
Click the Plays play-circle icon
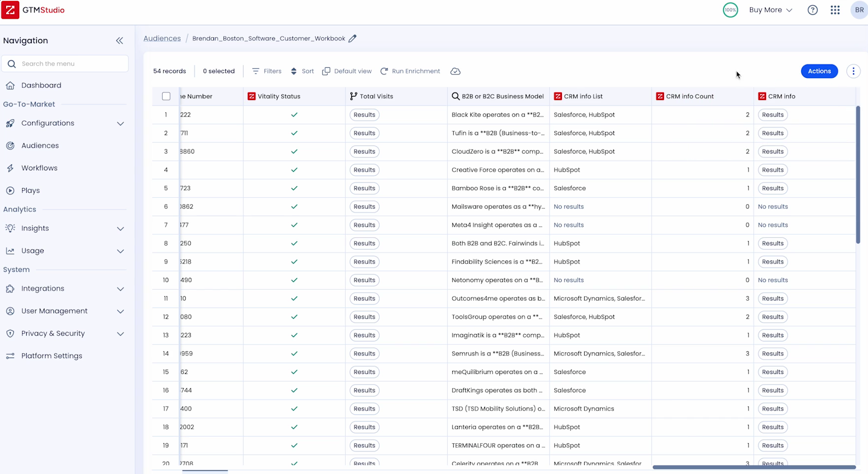click(10, 191)
